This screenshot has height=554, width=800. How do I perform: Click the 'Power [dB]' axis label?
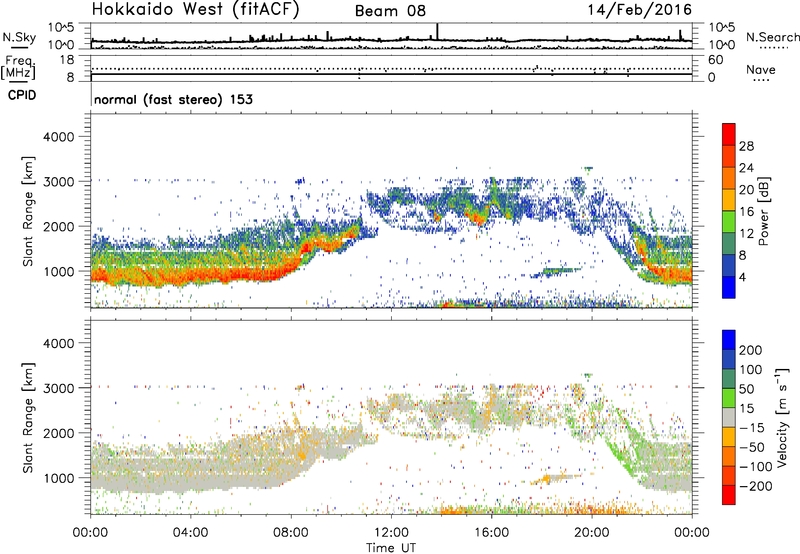point(764,211)
